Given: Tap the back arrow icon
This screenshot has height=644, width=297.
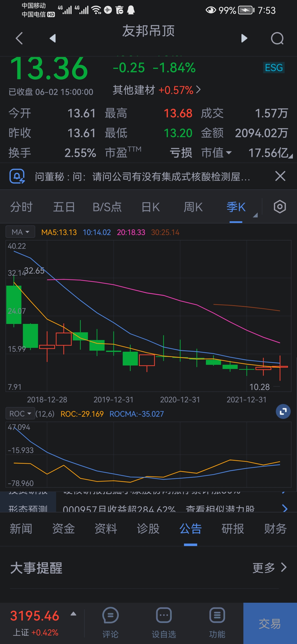Looking at the screenshot, I should tap(19, 38).
